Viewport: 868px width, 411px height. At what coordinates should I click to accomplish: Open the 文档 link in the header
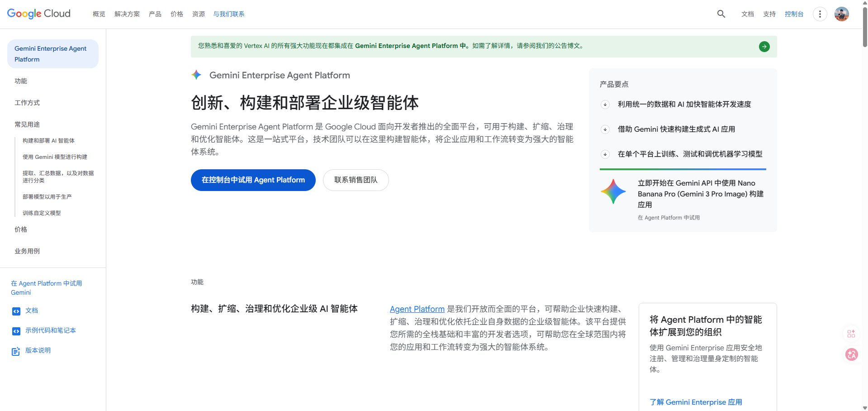748,14
